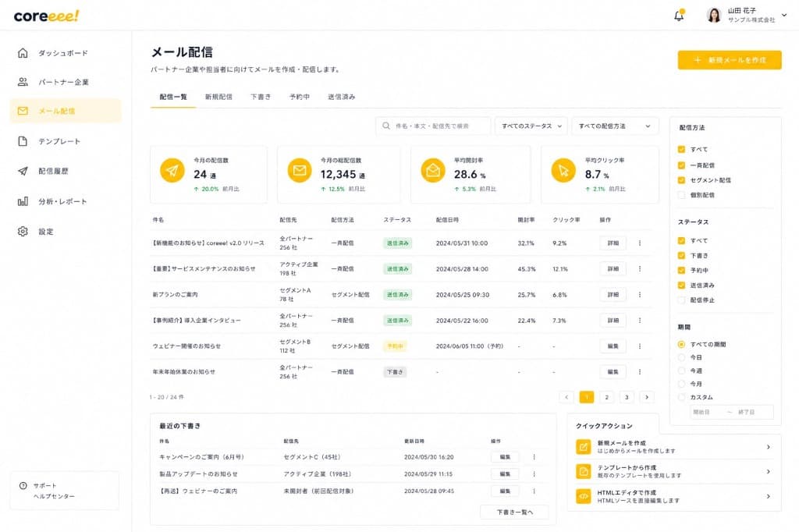Open テンプレートから作成 quick action chevron
This screenshot has width=799, height=532.
[x=769, y=471]
